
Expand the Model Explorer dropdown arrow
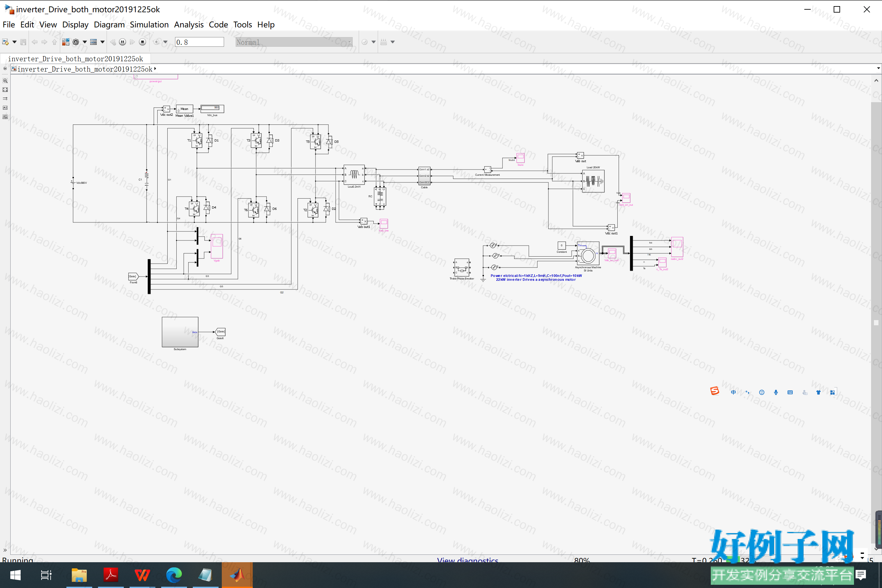(103, 42)
